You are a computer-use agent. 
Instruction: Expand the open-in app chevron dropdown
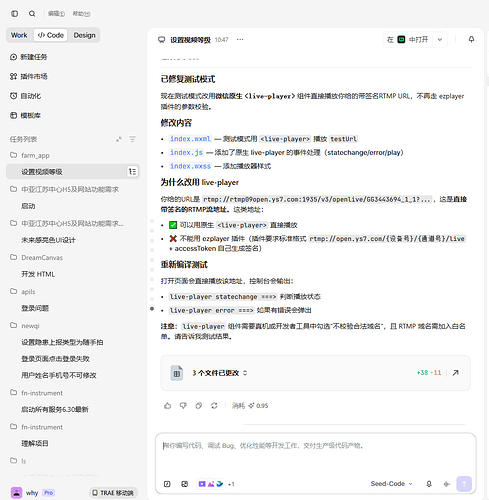(440, 40)
